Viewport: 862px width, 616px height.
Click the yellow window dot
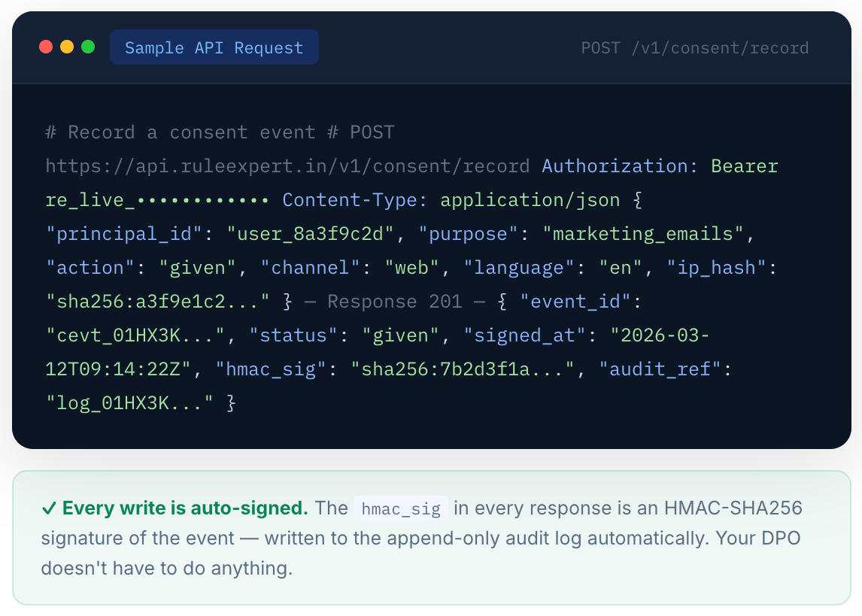point(67,47)
